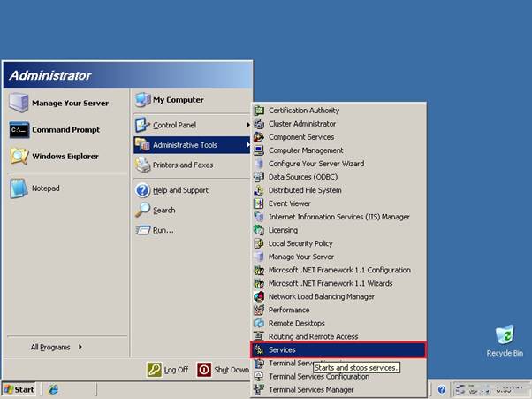532x399 pixels.
Task: Click the Performance icon
Action: click(x=259, y=310)
